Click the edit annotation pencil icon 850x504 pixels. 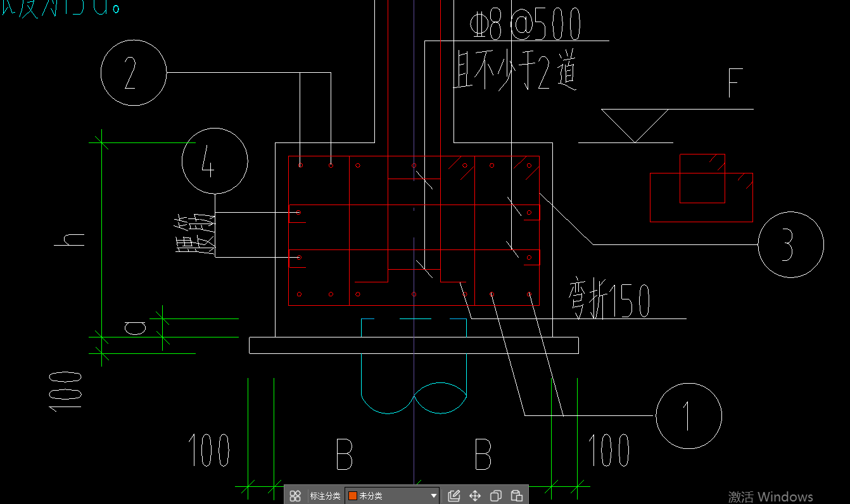coord(454,496)
